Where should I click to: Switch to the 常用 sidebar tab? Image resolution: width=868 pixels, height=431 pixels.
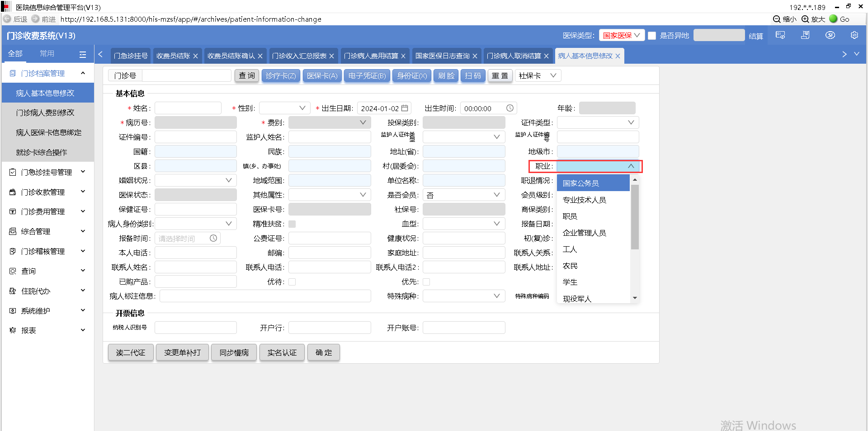[x=47, y=54]
